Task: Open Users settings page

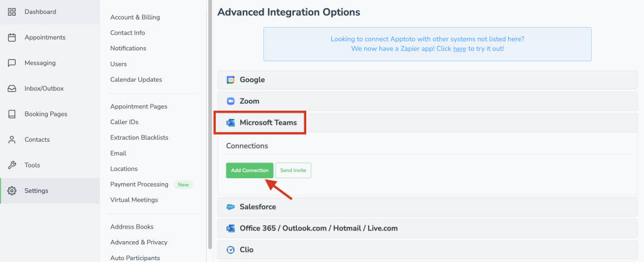Action: coord(118,64)
